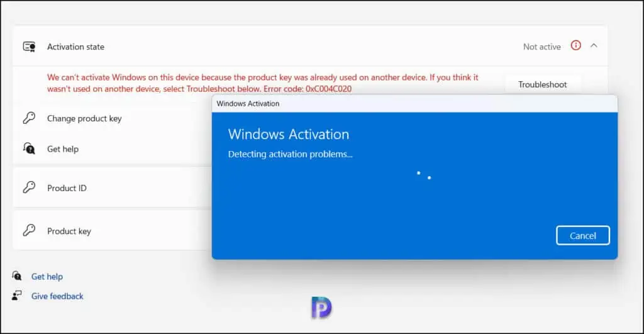Click the key icon beside Product key

click(29, 230)
